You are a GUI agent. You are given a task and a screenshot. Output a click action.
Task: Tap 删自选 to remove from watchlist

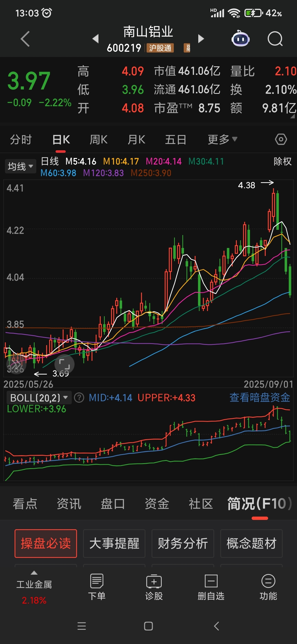click(211, 587)
